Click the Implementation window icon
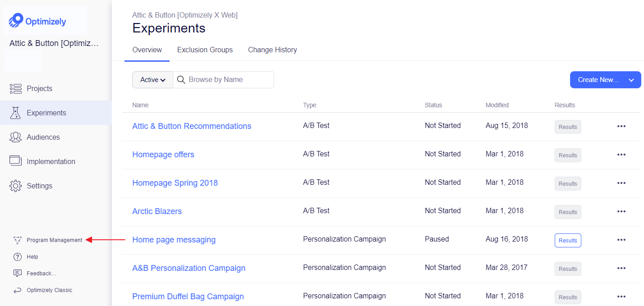This screenshot has width=644, height=306. coord(16,161)
